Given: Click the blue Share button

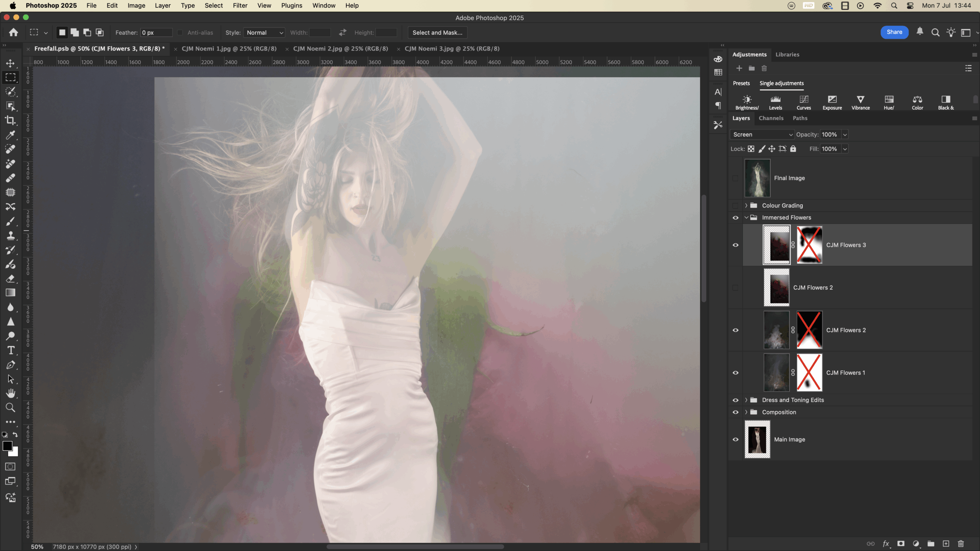Looking at the screenshot, I should pos(894,32).
